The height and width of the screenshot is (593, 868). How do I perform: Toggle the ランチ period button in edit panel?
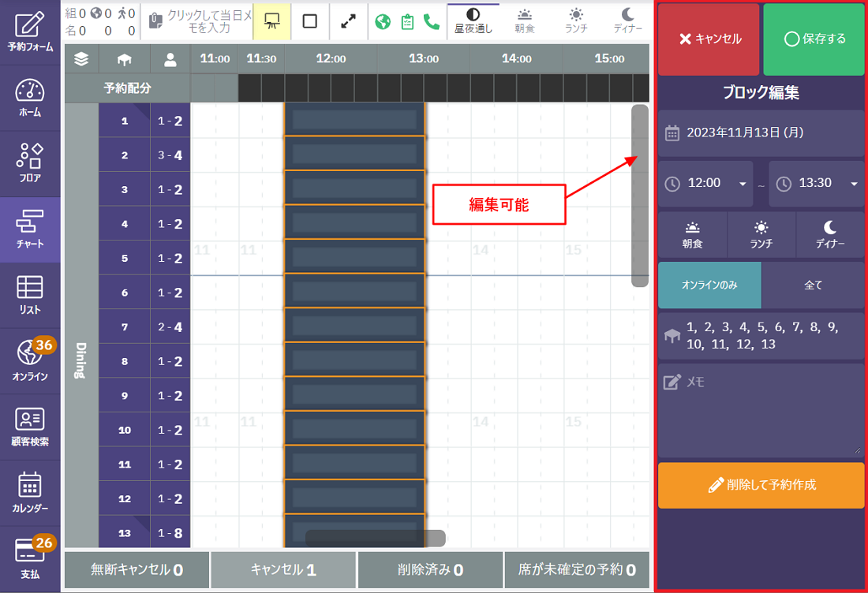[x=761, y=235]
